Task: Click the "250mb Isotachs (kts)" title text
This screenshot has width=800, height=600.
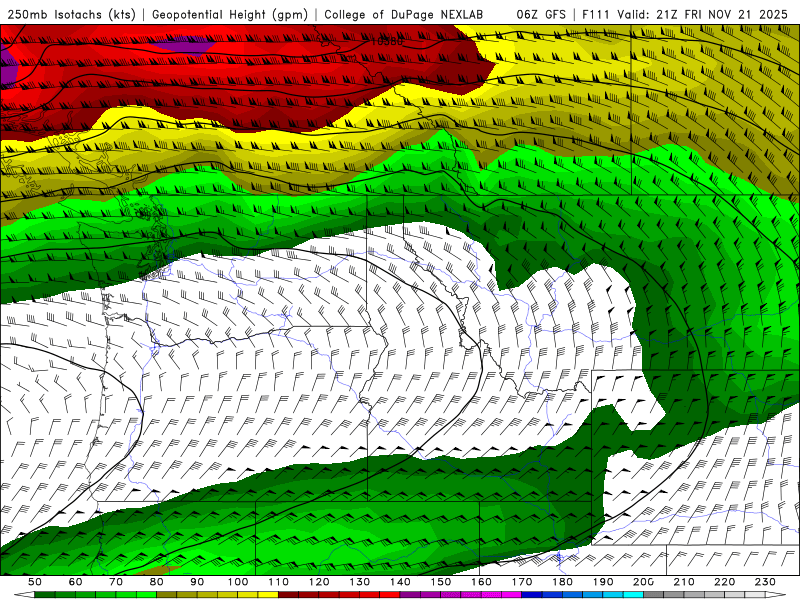Action: point(71,14)
